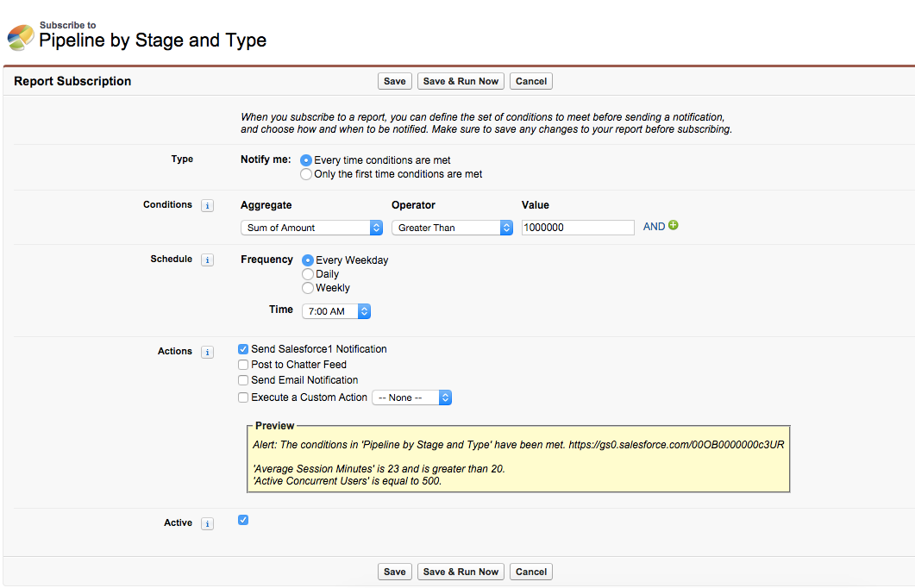Enable Post to Chatter Feed checkbox
This screenshot has height=588, width=915.
coord(243,365)
